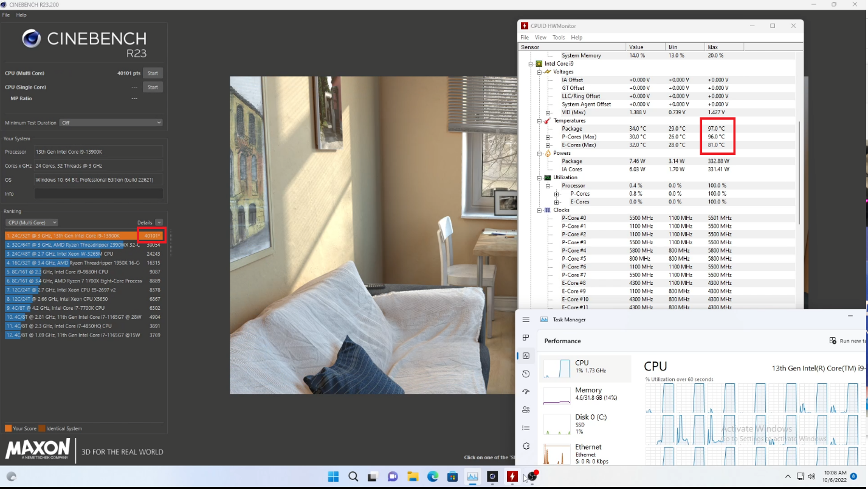Show hidden system tray icons
This screenshot has width=868, height=489.
788,476
